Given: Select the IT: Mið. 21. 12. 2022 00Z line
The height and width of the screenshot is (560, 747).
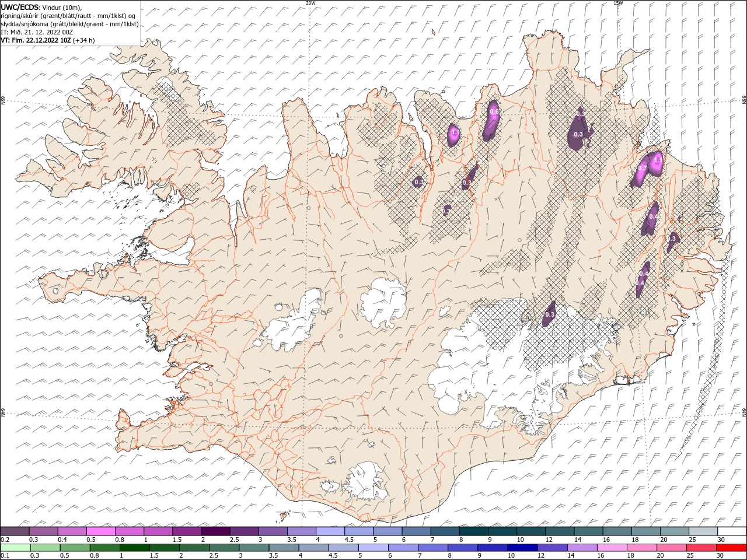Looking at the screenshot, I should (37, 32).
